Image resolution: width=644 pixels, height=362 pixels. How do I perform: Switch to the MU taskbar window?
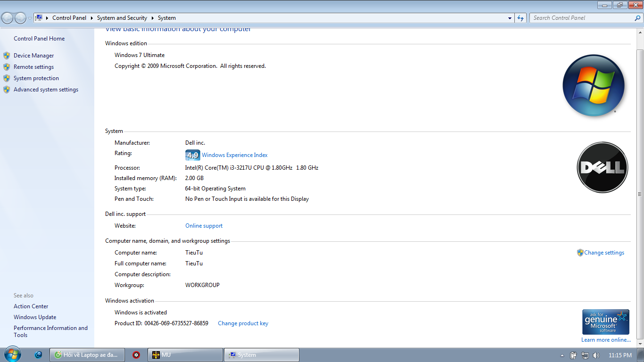click(x=185, y=355)
